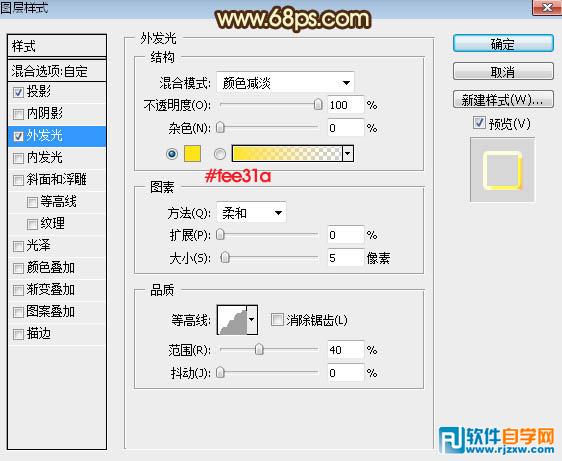Image resolution: width=562 pixels, height=461 pixels.
Task: Click the 确定 OK button
Action: pyautogui.click(x=503, y=44)
